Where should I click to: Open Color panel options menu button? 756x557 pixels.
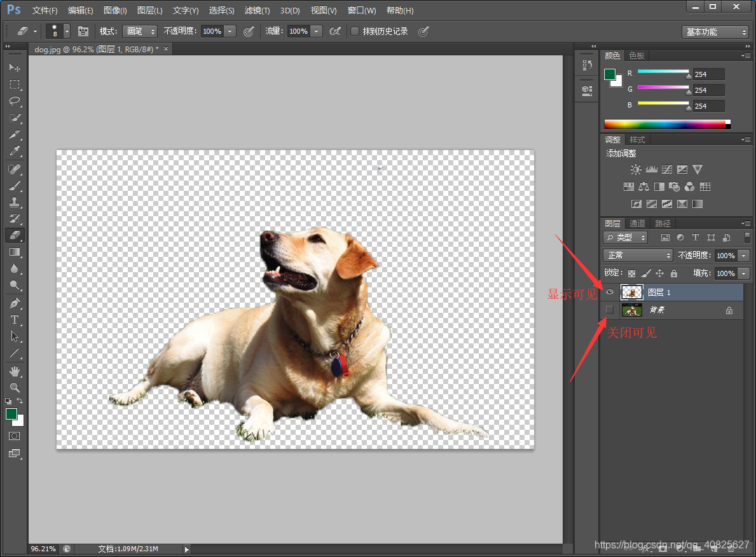[x=746, y=55]
